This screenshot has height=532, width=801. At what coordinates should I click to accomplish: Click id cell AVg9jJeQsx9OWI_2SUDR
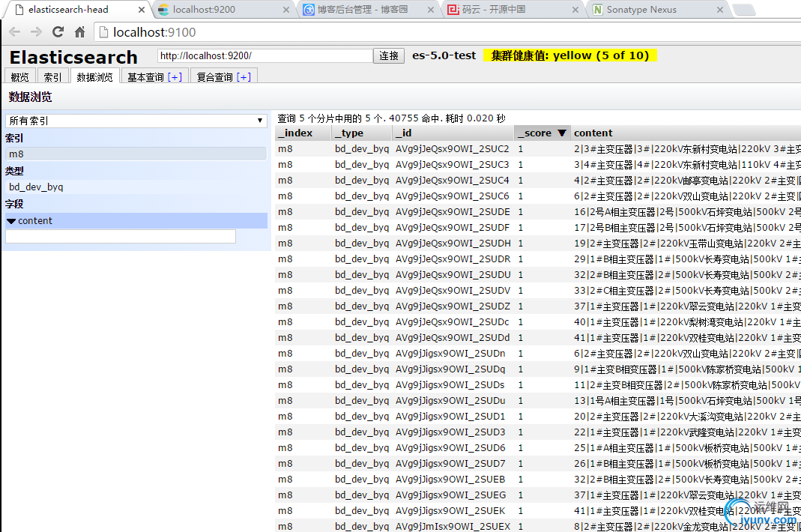point(453,259)
